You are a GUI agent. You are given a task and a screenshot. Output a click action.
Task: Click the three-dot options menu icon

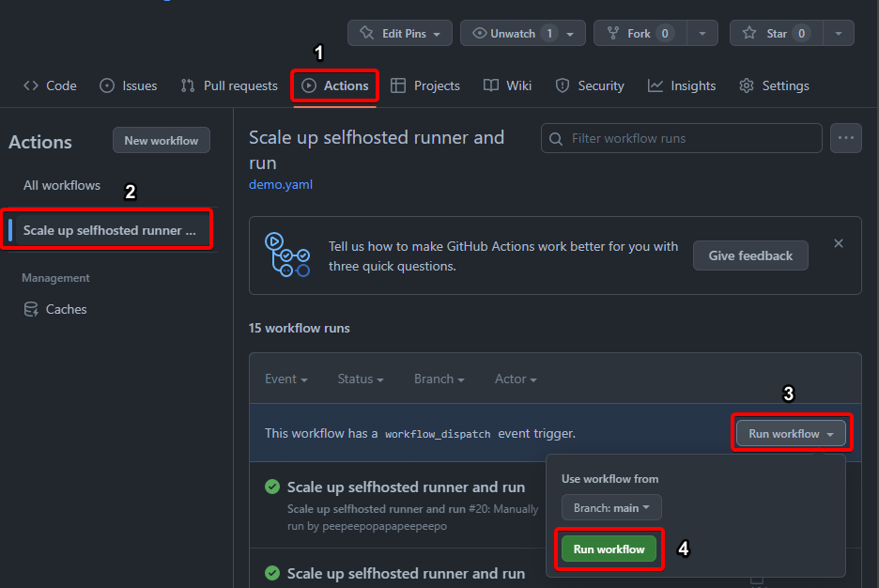[x=846, y=138]
